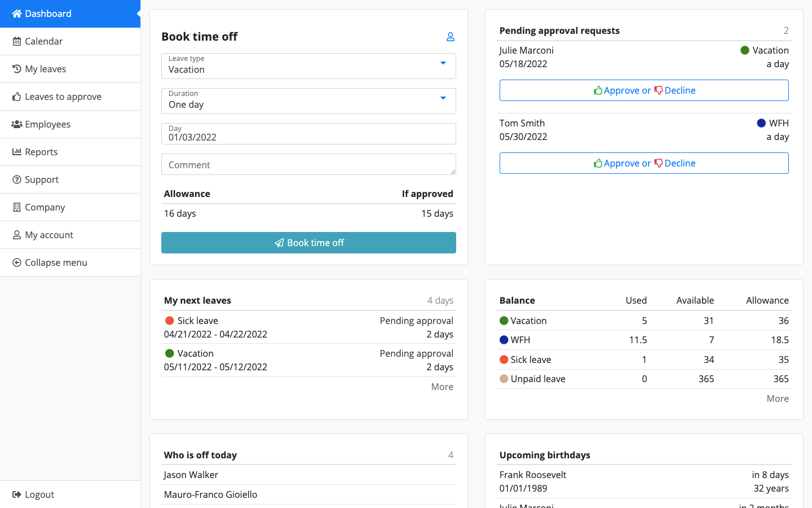Screen dimensions: 812x508
Task: Click the user icon beside Book time off
Action: coord(451,37)
